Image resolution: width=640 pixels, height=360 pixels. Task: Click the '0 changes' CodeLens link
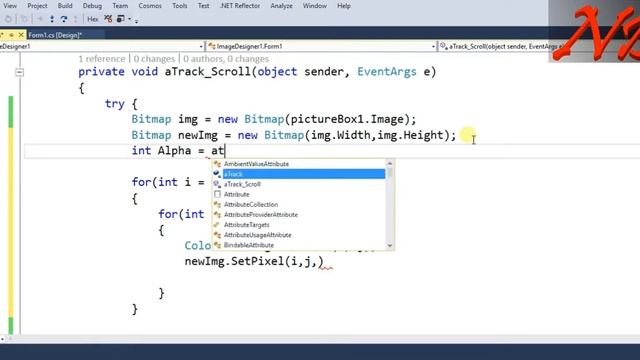click(154, 59)
